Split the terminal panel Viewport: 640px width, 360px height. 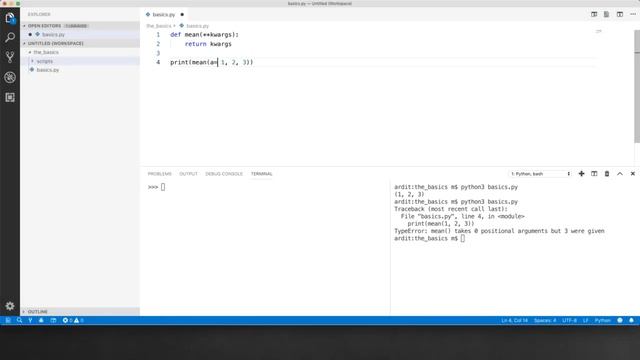[594, 173]
